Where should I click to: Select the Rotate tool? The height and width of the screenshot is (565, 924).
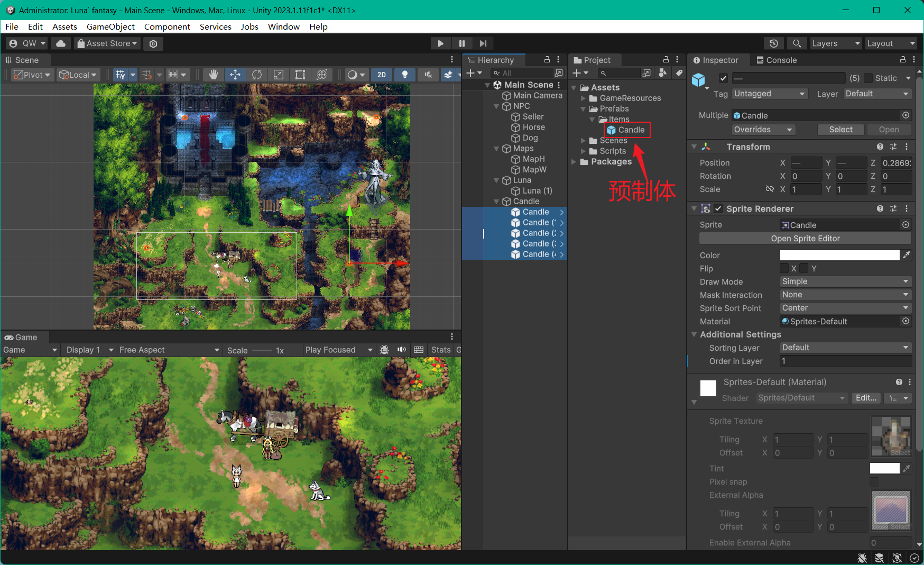tap(257, 75)
